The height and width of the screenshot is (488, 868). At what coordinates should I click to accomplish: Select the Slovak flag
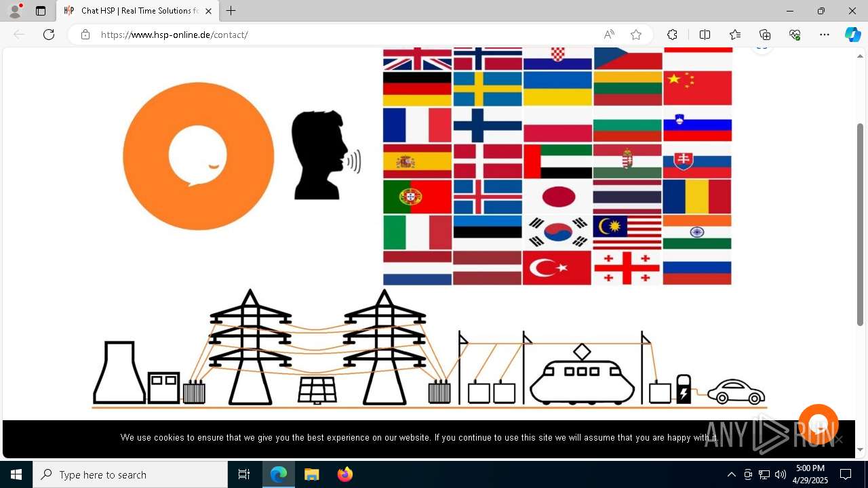coord(697,161)
